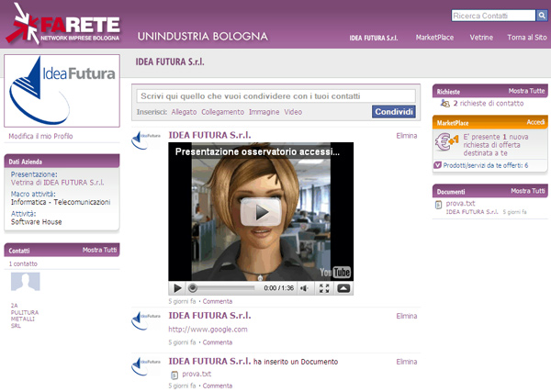
Task: Open prova.txt in the Documenti panel
Action: coord(460,203)
